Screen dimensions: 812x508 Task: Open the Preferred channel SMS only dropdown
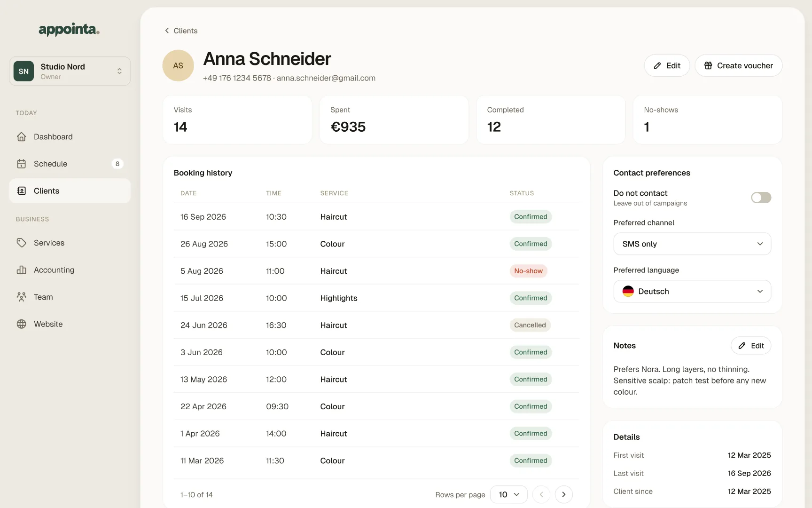coord(692,244)
